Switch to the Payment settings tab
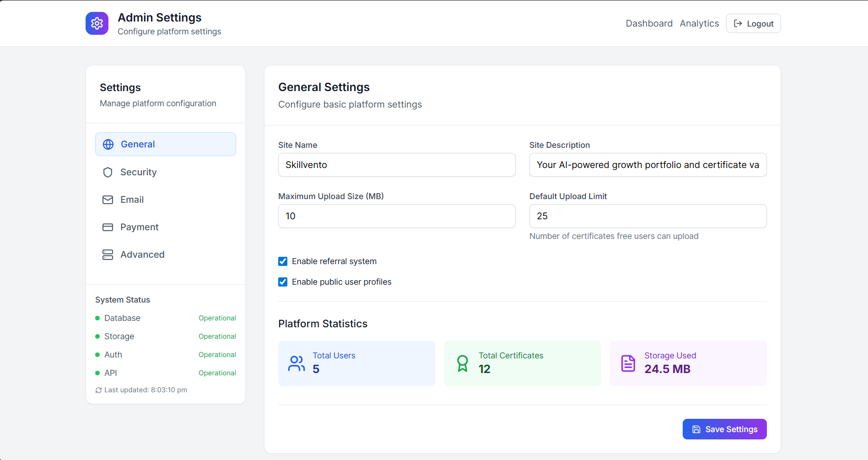This screenshot has width=868, height=460. coord(139,227)
